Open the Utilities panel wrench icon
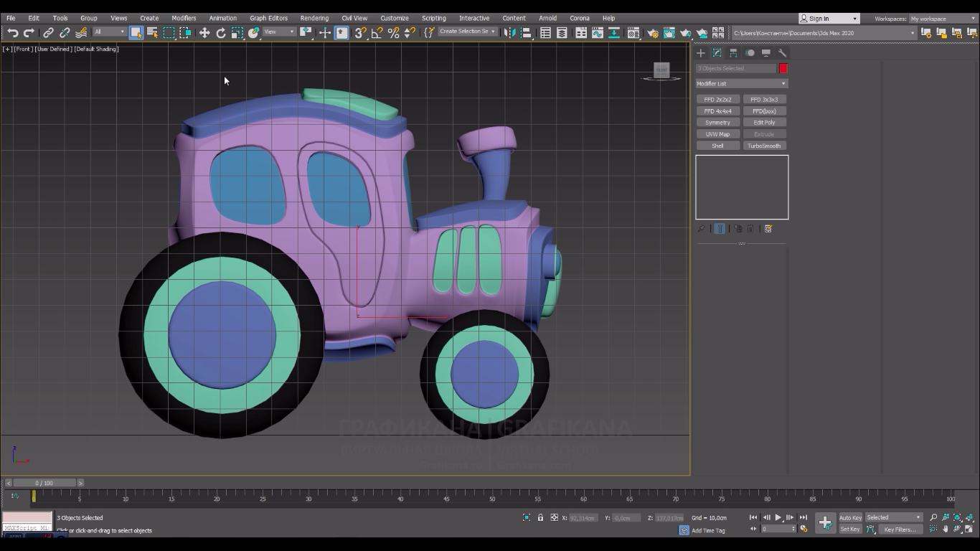The image size is (980, 551). [x=782, y=53]
